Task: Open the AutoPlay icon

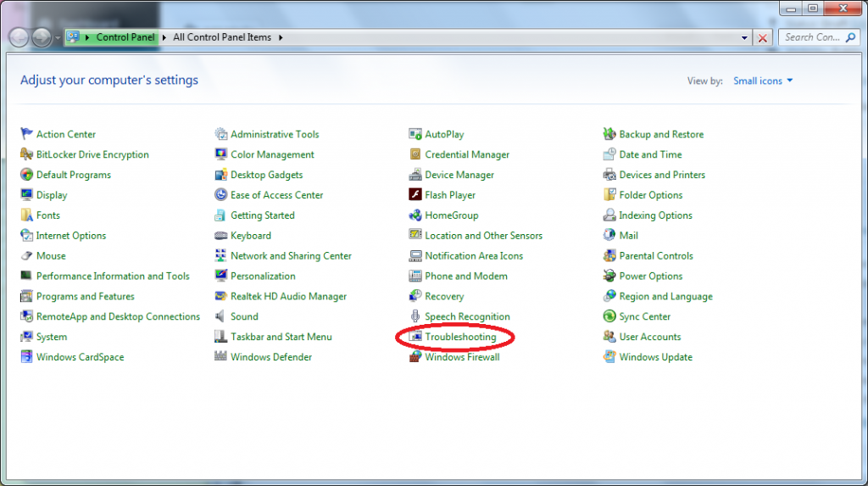Action: point(415,134)
